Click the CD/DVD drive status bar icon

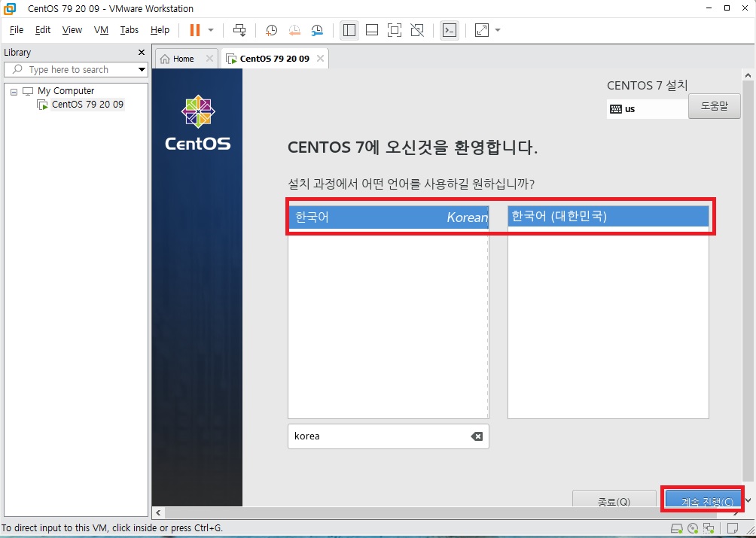point(693,528)
